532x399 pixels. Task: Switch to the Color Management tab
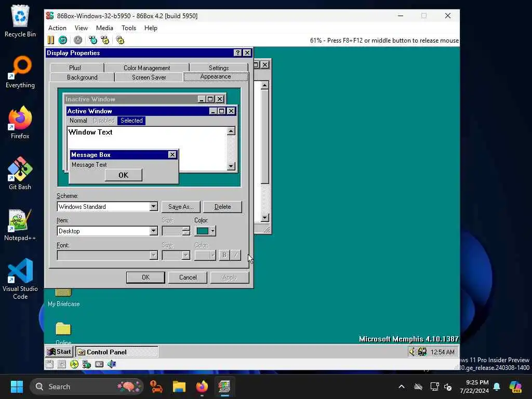tap(147, 68)
